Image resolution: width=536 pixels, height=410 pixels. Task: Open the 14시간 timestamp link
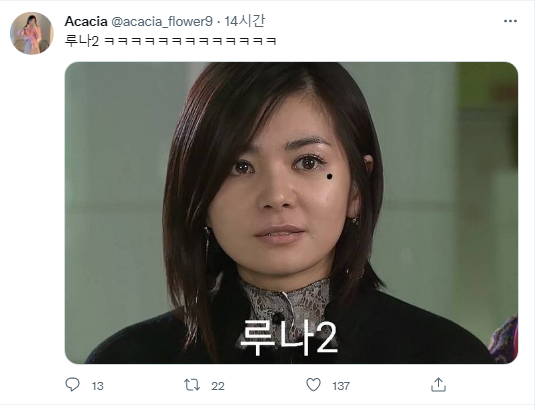coord(244,22)
